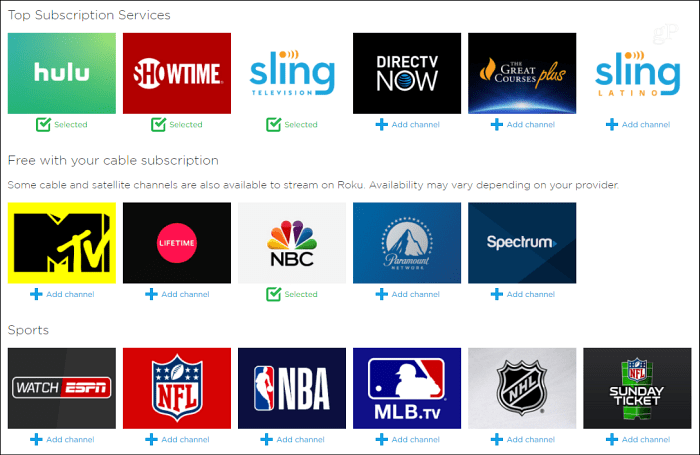Click plus icon under MLB.TV
This screenshot has height=455, width=700.
(x=382, y=439)
